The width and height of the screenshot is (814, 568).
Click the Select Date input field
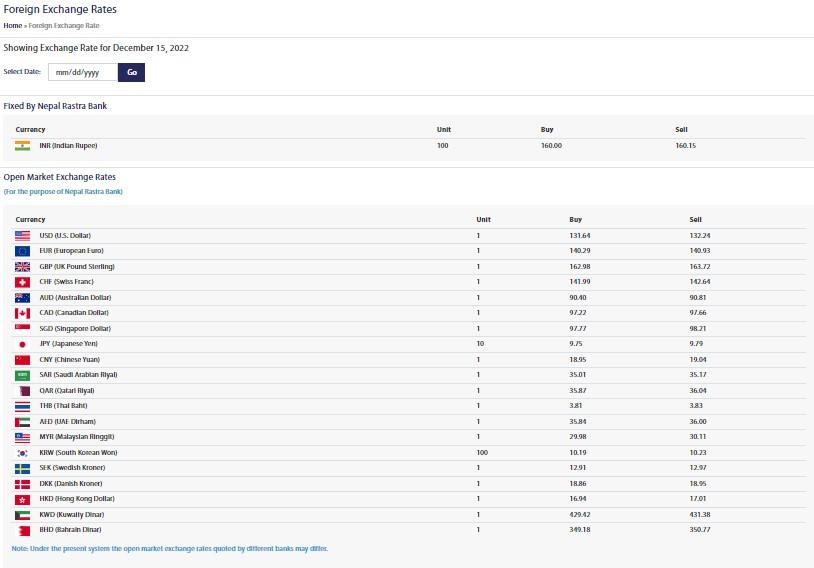click(x=82, y=72)
